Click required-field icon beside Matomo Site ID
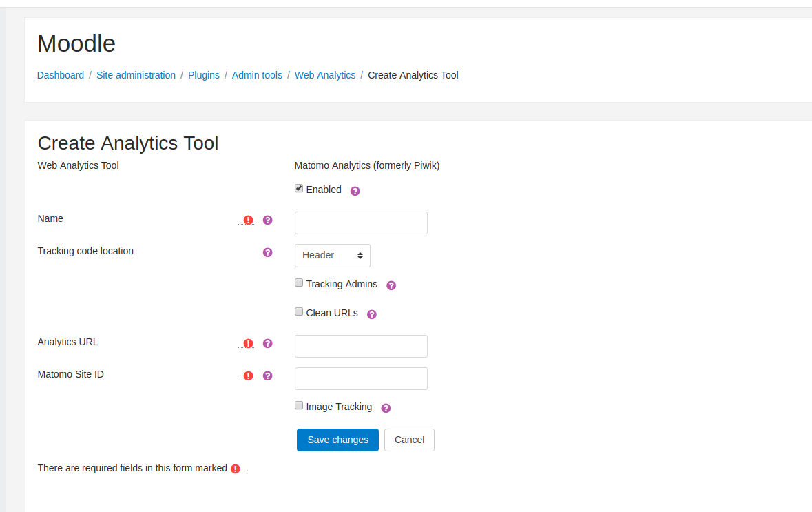The height and width of the screenshot is (512, 812). (248, 376)
